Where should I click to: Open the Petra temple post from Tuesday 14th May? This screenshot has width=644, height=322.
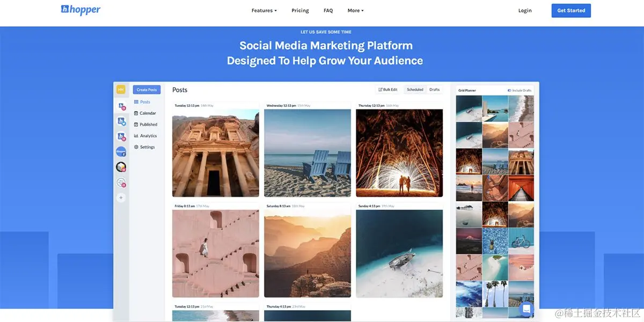pyautogui.click(x=215, y=153)
